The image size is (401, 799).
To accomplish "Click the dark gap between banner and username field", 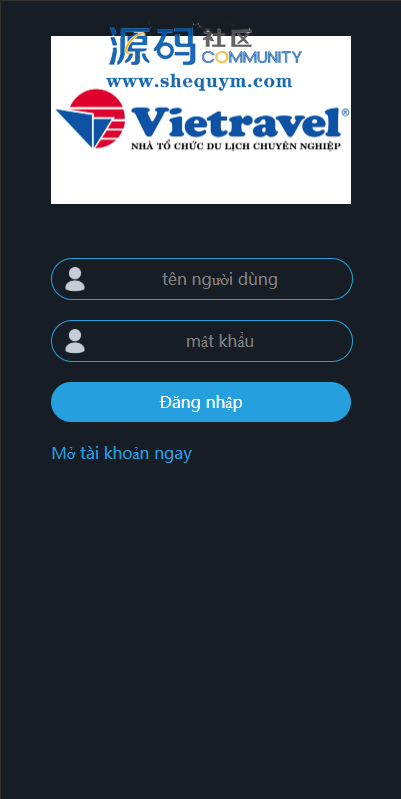I will 201,231.
